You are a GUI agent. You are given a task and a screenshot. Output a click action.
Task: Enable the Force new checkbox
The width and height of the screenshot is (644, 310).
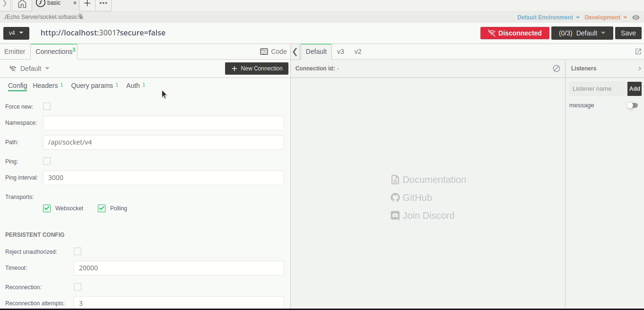(x=47, y=106)
